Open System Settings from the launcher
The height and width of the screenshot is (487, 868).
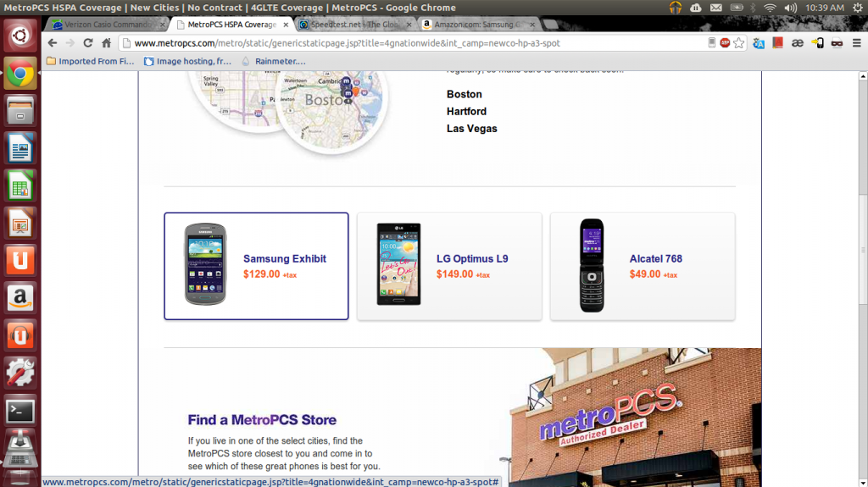pyautogui.click(x=20, y=373)
